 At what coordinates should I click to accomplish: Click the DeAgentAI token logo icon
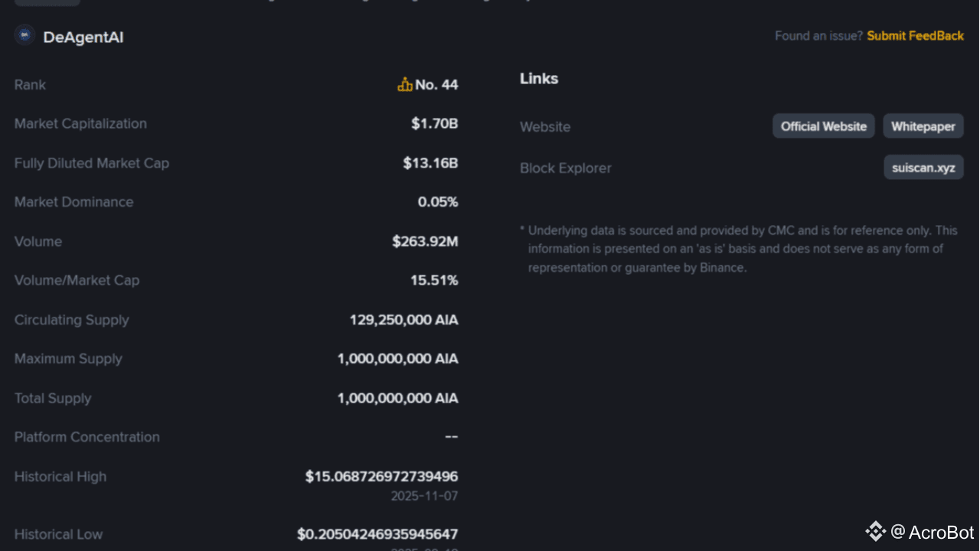(24, 35)
